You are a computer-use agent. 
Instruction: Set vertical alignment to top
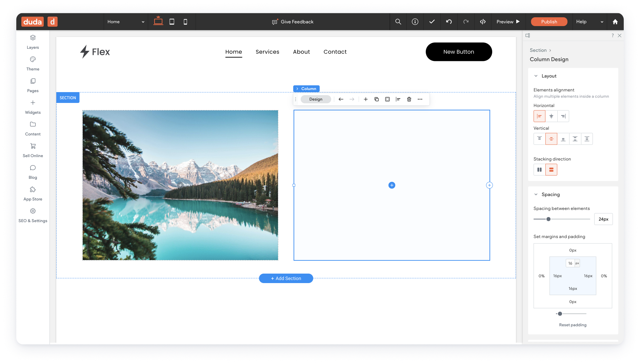pyautogui.click(x=539, y=139)
